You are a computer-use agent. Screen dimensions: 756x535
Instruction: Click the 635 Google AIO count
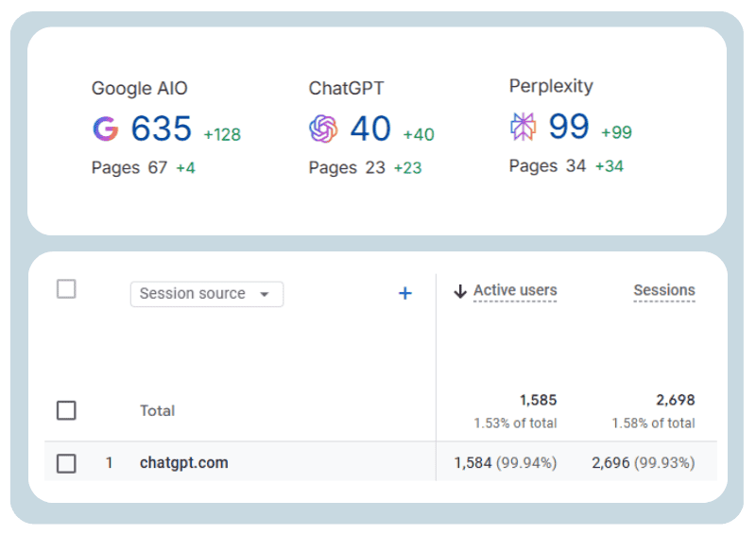point(162,129)
